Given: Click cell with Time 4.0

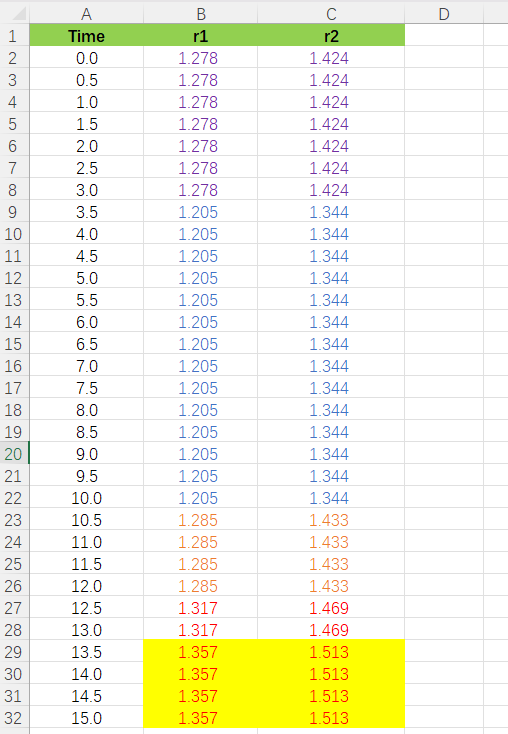Looking at the screenshot, I should coord(87,234).
